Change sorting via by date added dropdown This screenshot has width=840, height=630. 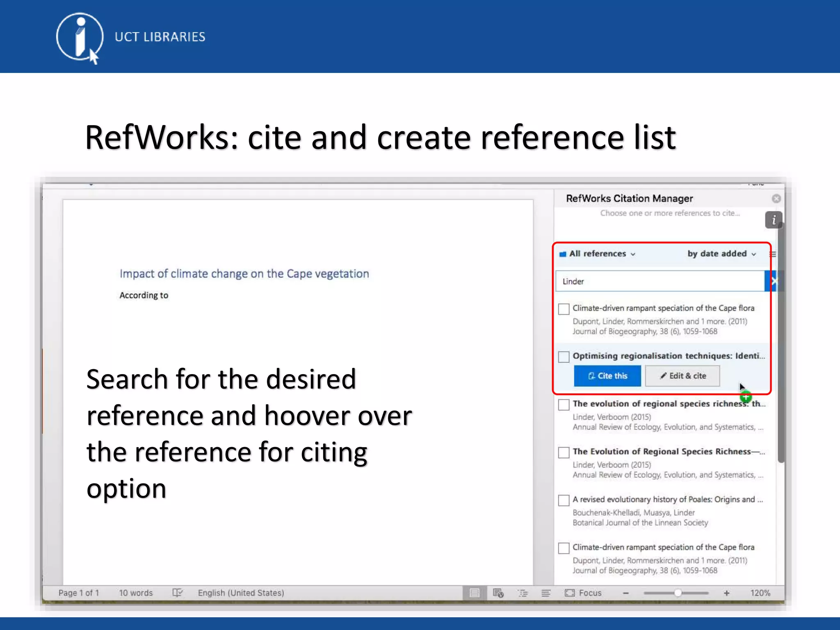tap(721, 254)
